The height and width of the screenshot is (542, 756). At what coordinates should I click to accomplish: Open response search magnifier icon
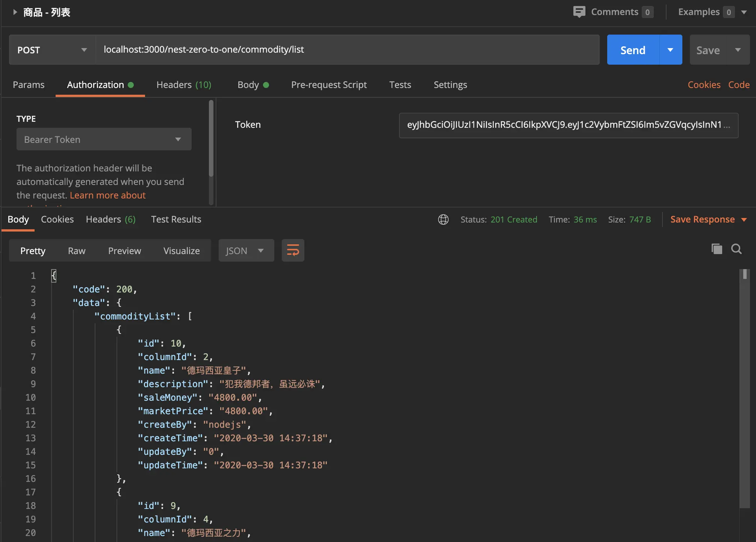[x=736, y=249]
